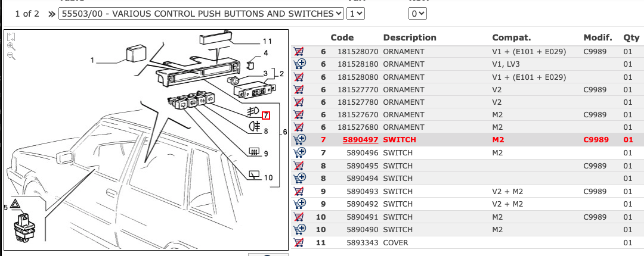The height and width of the screenshot is (256, 644).
Task: Zoom in on the parts diagram
Action: coord(11,46)
